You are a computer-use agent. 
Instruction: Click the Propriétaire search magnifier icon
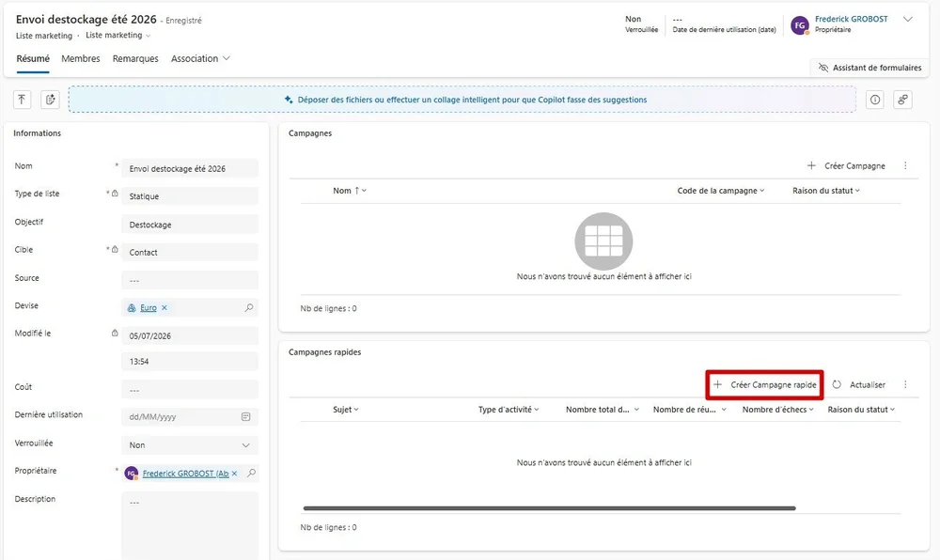coord(251,474)
